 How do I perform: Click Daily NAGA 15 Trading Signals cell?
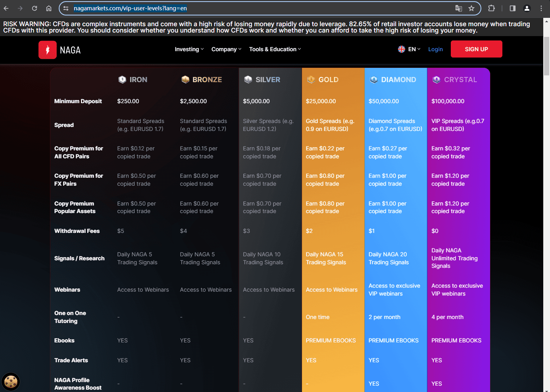326,258
